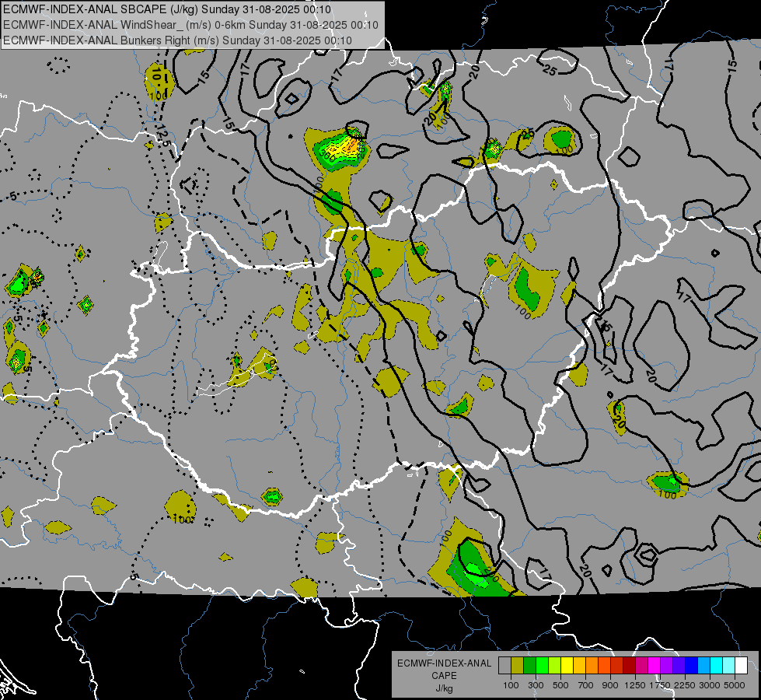Click the 900 value under the colorbar
The image size is (761, 700).
(610, 685)
